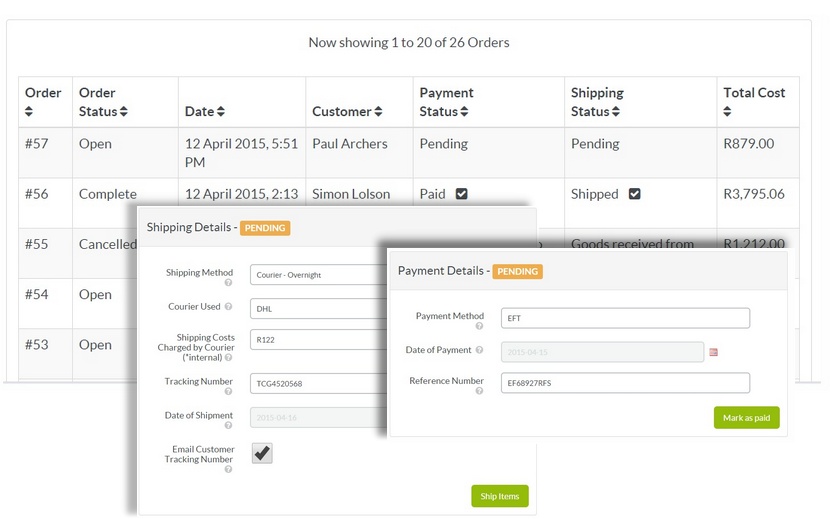Screen dimensions: 830x519
Task: Toggle Email Customer Tracking Number checkbox
Action: [x=261, y=453]
